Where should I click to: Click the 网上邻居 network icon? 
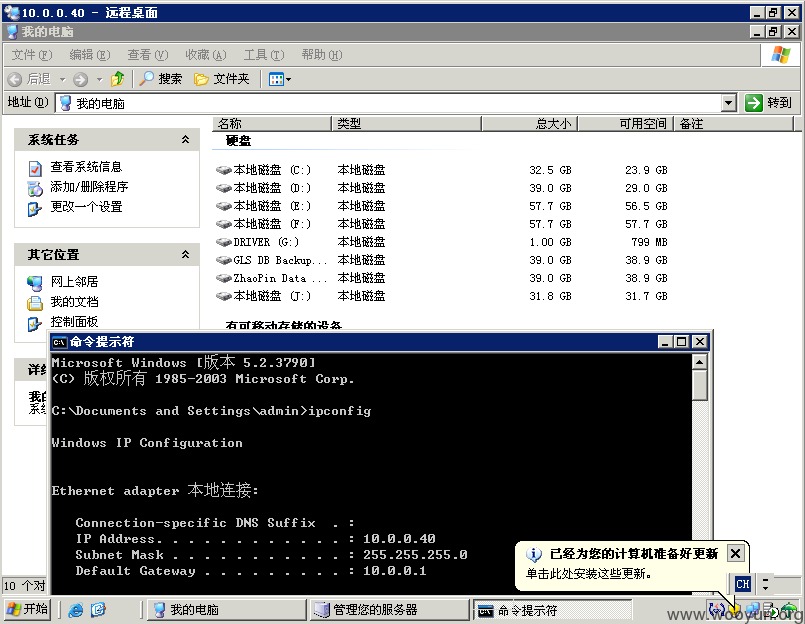click(x=35, y=283)
